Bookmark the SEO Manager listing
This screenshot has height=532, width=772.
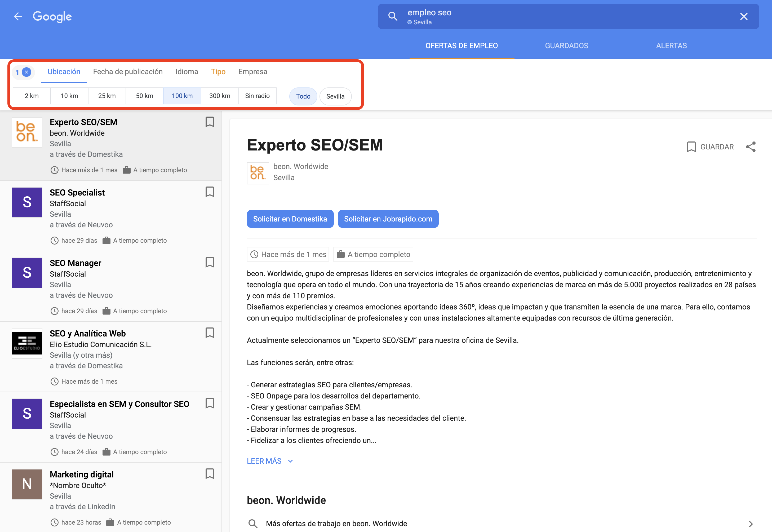[x=210, y=263]
